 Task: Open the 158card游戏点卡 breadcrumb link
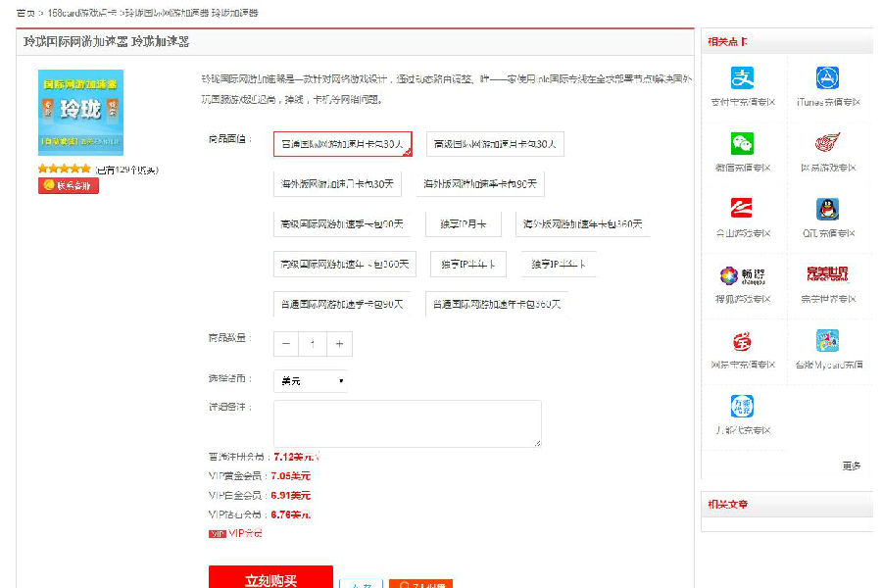(x=82, y=13)
